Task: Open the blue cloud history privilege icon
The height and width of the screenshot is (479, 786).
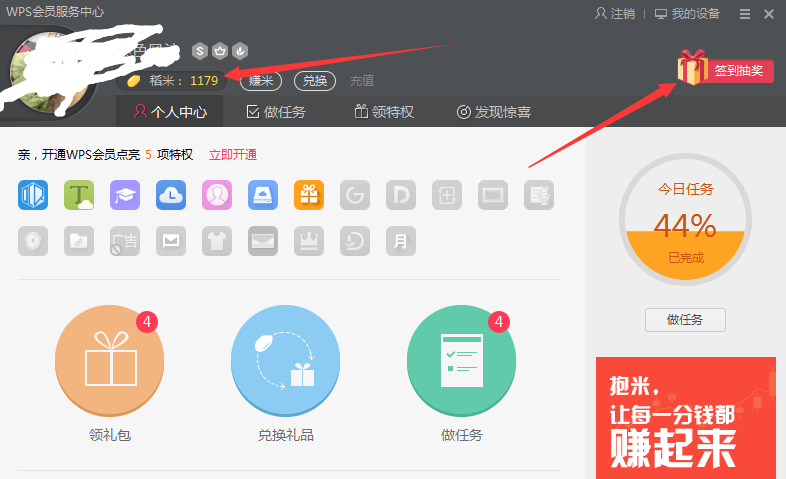Action: [x=171, y=195]
